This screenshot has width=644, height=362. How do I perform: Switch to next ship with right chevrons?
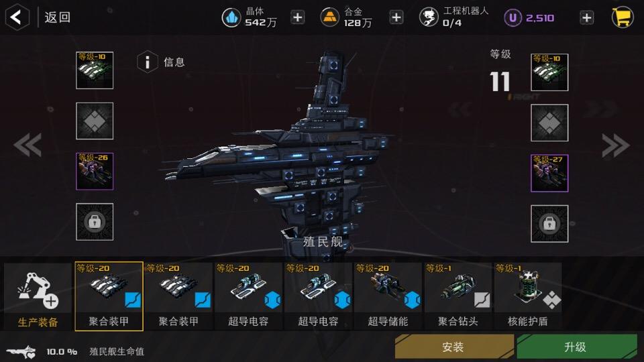pos(616,145)
